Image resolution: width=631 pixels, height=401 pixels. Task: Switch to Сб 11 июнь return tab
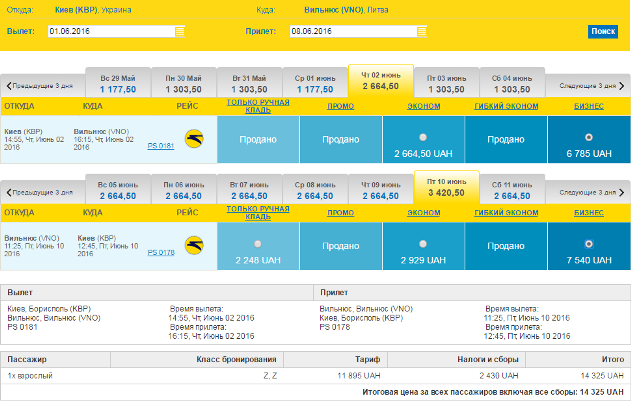511,190
